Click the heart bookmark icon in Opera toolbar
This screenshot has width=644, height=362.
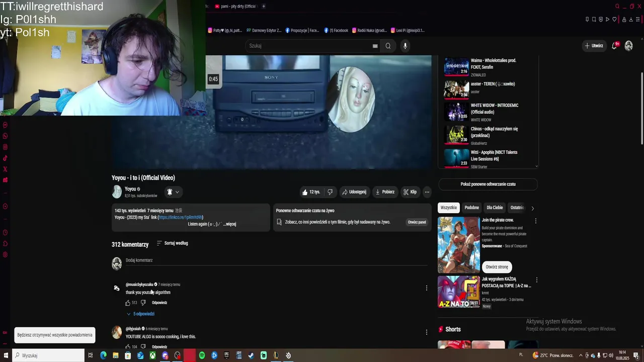click(614, 20)
